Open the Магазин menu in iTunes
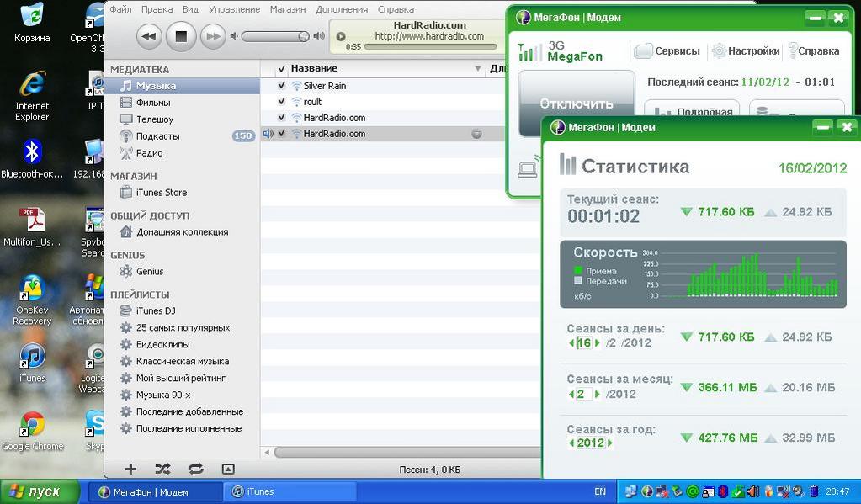 288,9
